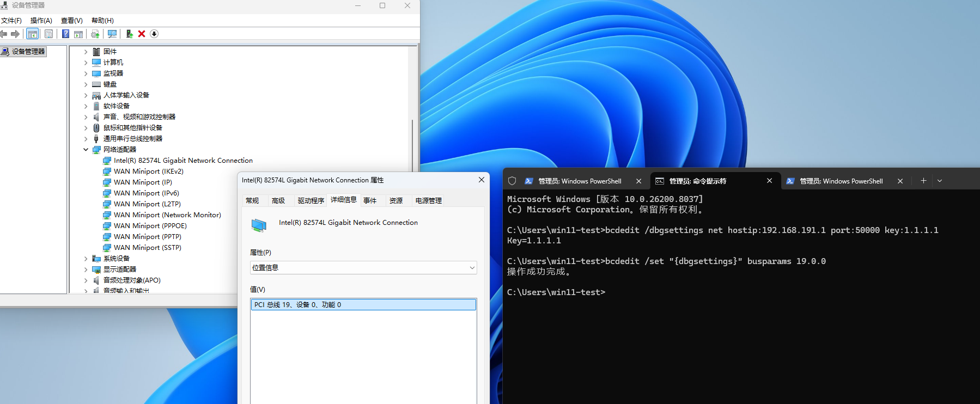Select the 监视器 monitor category icon
Viewport: 980px width, 404px height.
click(96, 74)
